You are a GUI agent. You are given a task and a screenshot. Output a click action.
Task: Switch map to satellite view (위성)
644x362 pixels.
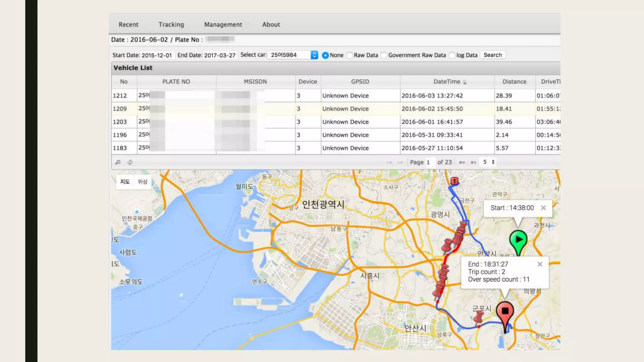click(x=142, y=182)
